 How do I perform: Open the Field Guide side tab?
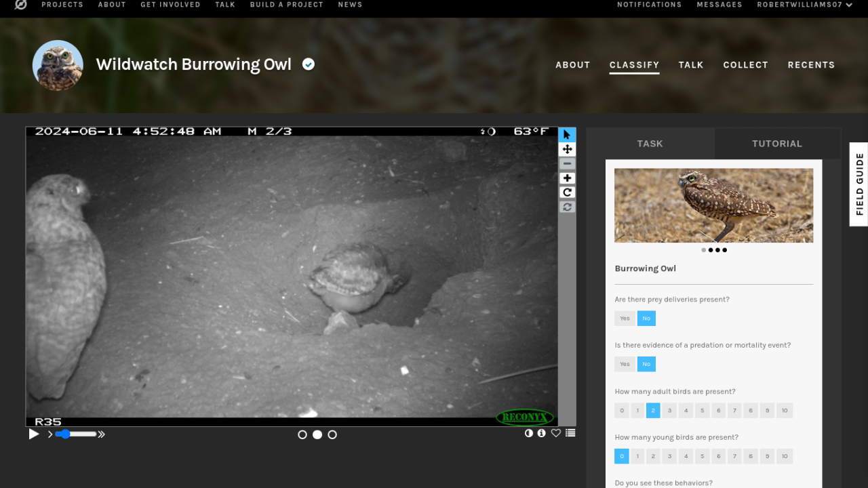[859, 184]
